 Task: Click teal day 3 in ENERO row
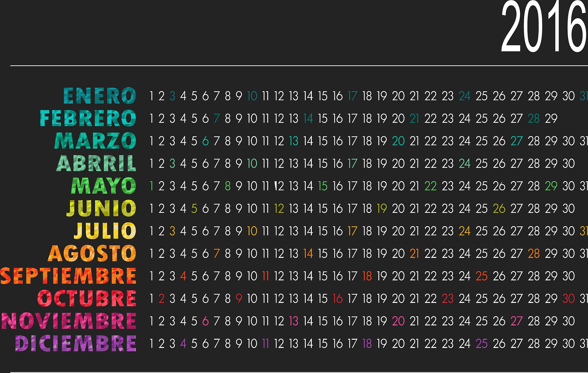[x=172, y=96]
